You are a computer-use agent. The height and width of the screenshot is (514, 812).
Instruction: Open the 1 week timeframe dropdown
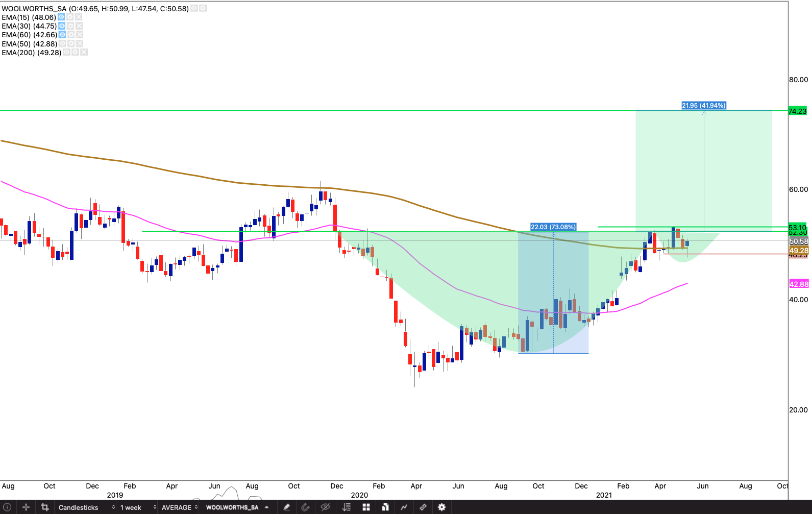point(138,507)
